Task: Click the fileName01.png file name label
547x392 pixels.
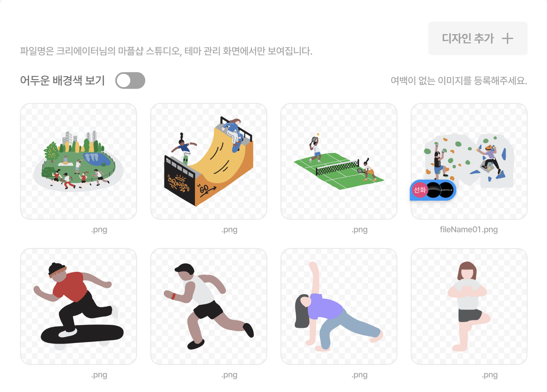Action: 469,229
